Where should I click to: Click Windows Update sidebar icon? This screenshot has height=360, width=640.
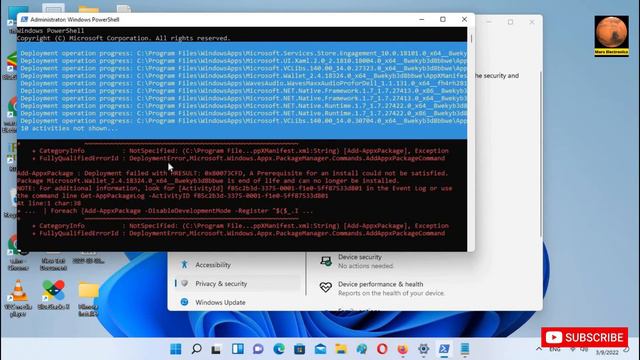coord(184,302)
